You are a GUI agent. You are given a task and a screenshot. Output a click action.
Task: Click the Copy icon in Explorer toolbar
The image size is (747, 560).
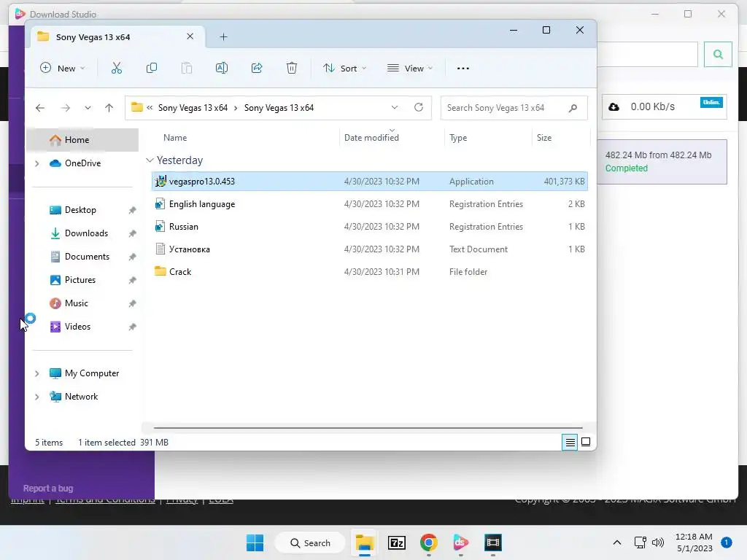click(152, 68)
